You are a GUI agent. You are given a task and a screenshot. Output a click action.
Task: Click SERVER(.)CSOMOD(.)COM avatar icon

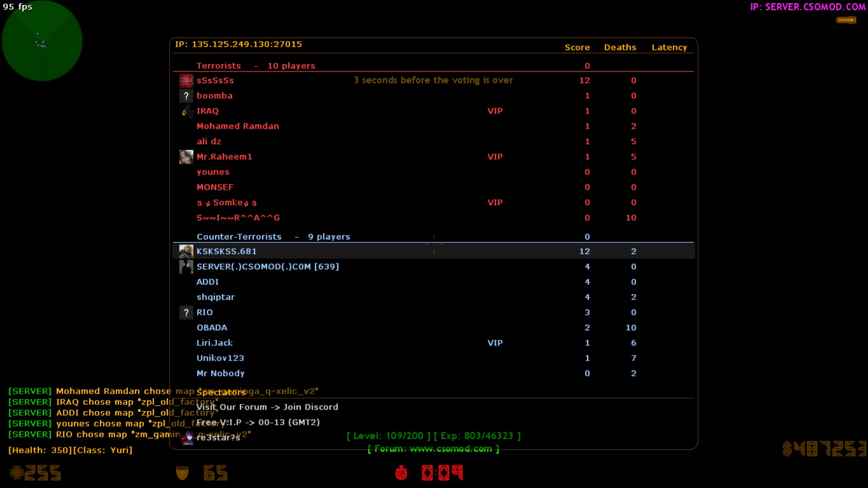186,267
